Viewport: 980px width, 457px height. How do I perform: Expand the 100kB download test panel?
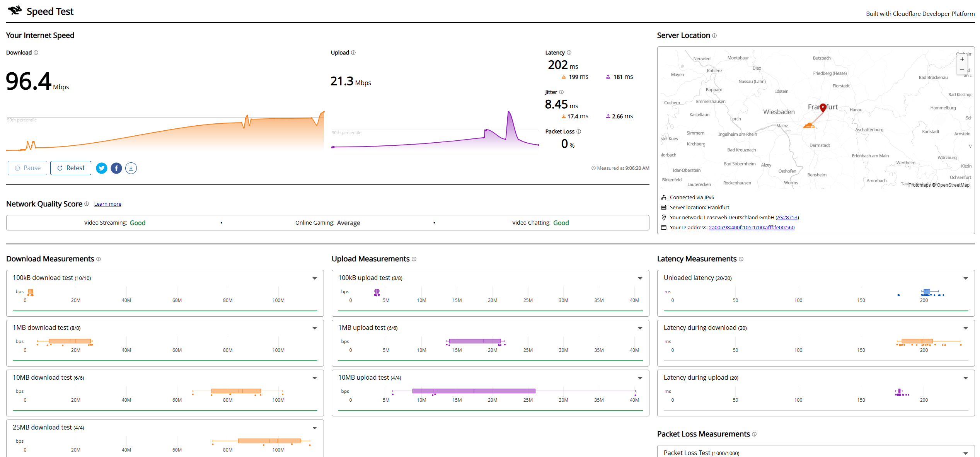point(315,278)
